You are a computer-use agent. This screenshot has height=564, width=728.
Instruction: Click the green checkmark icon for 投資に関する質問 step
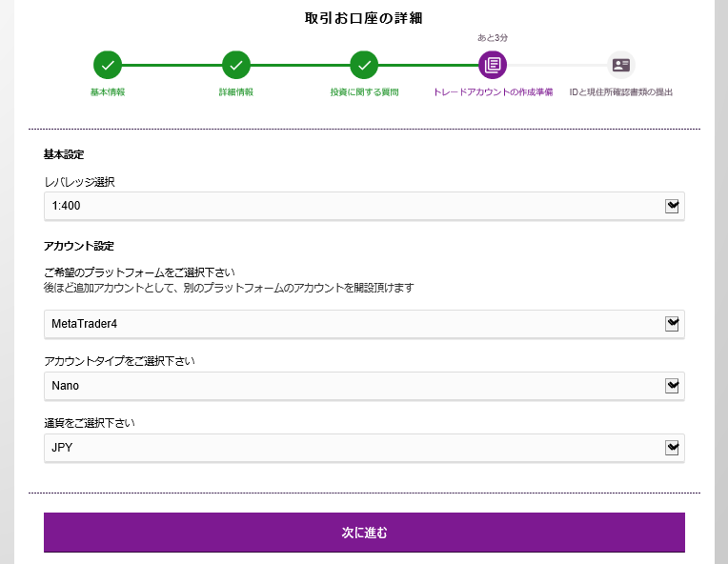point(364,65)
